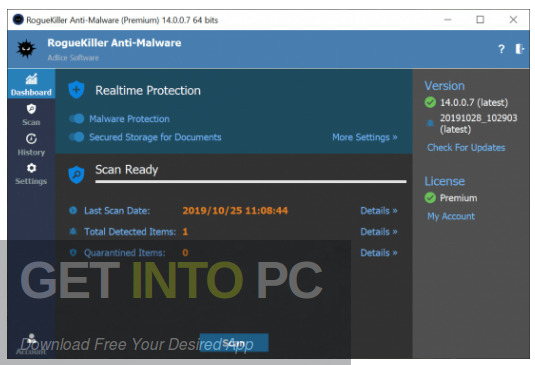Click the Version heading
The image size is (535, 365).
[444, 86]
